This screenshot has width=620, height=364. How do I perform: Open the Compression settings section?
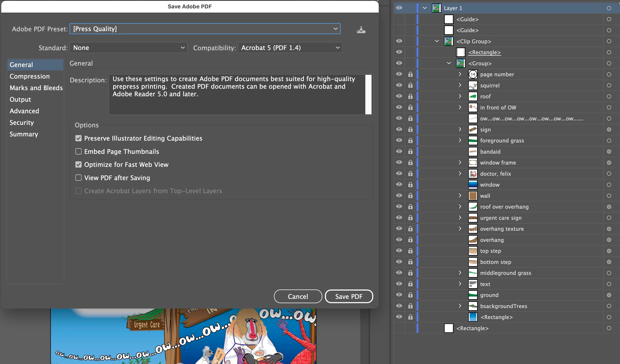point(29,76)
